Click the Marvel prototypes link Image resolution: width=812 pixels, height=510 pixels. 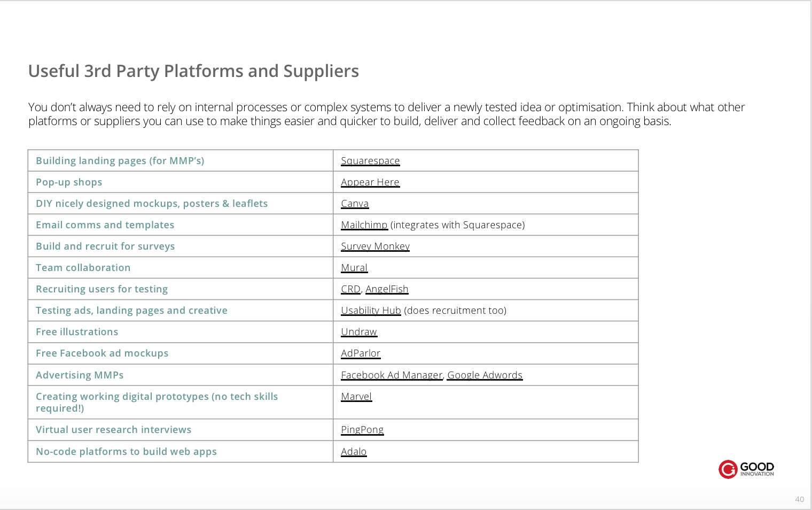point(356,397)
